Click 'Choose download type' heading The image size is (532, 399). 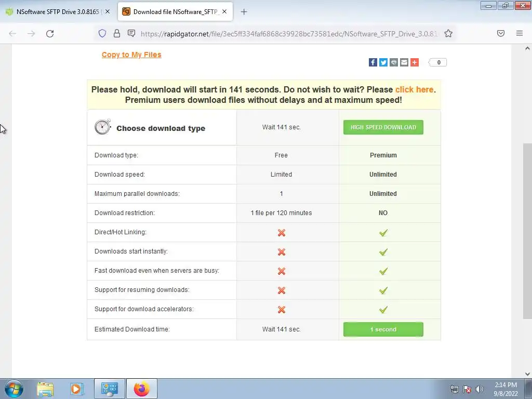161,128
